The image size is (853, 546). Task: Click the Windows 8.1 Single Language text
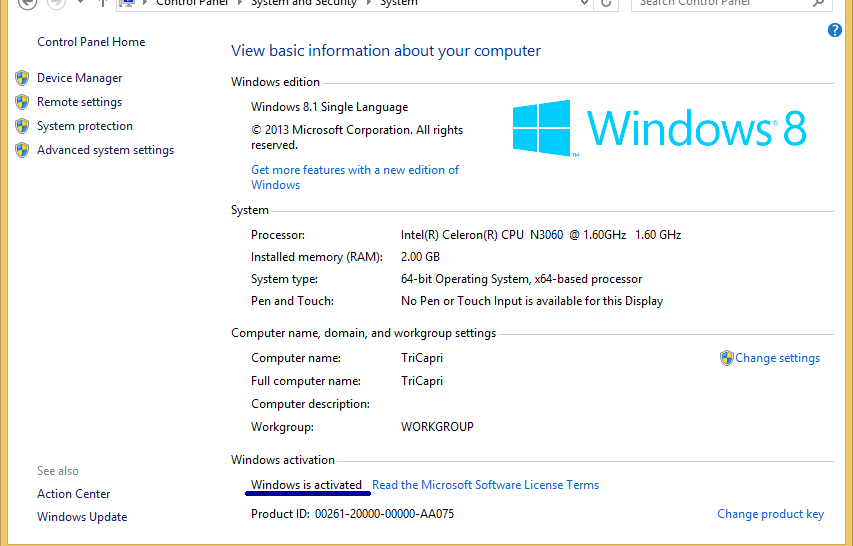pyautogui.click(x=329, y=107)
